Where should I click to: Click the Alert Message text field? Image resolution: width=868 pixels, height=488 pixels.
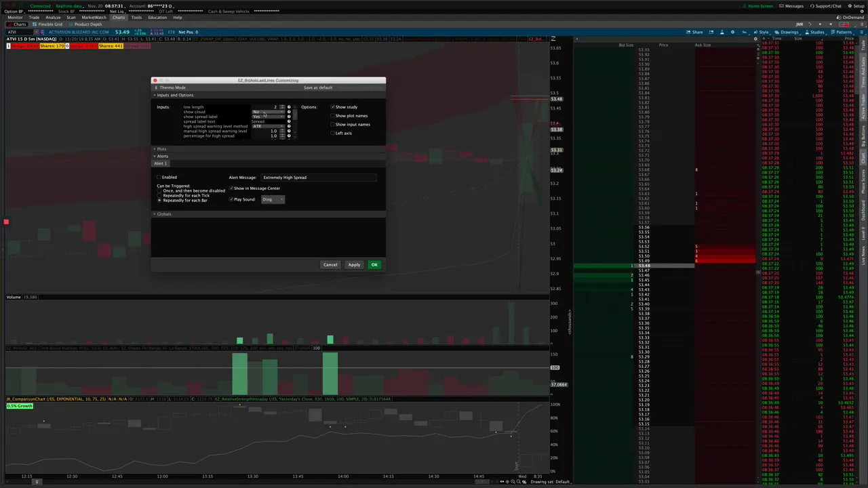[x=319, y=178]
